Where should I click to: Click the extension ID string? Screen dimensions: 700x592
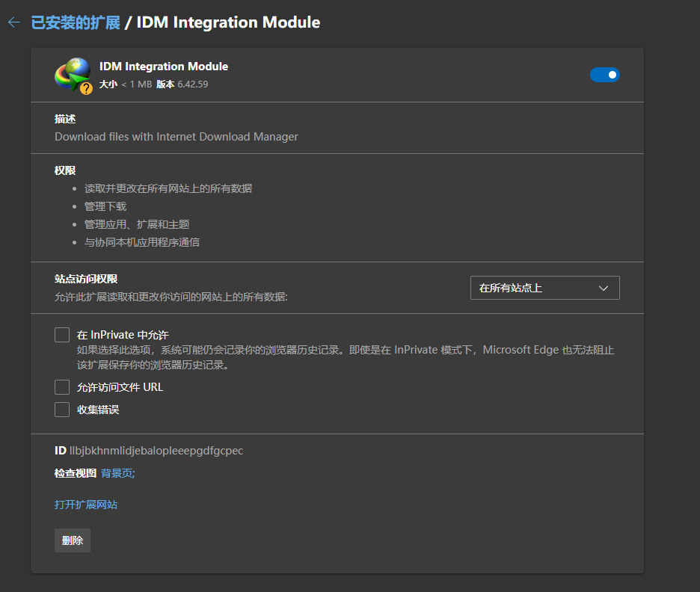coord(156,451)
